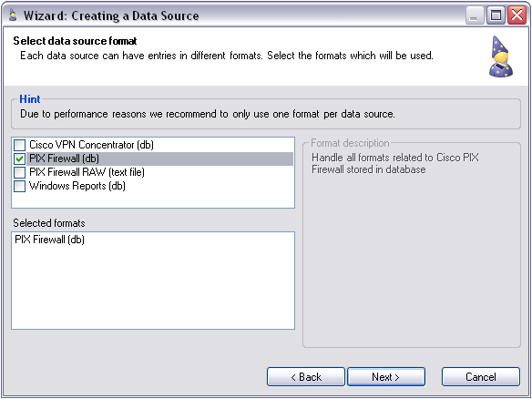This screenshot has height=399, width=532.
Task: Go to the Next wizard step
Action: (386, 376)
